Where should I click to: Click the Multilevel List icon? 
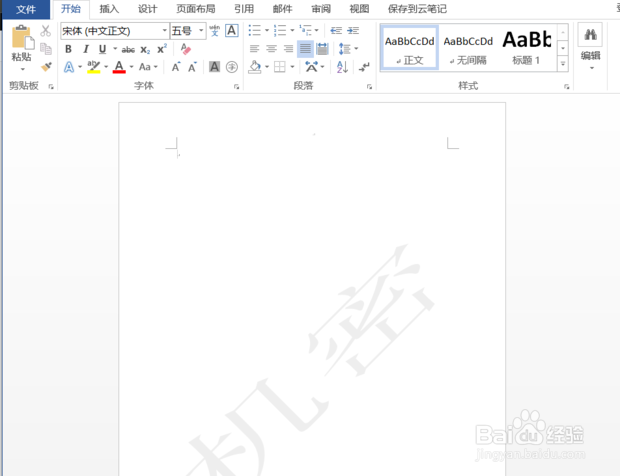click(305, 30)
